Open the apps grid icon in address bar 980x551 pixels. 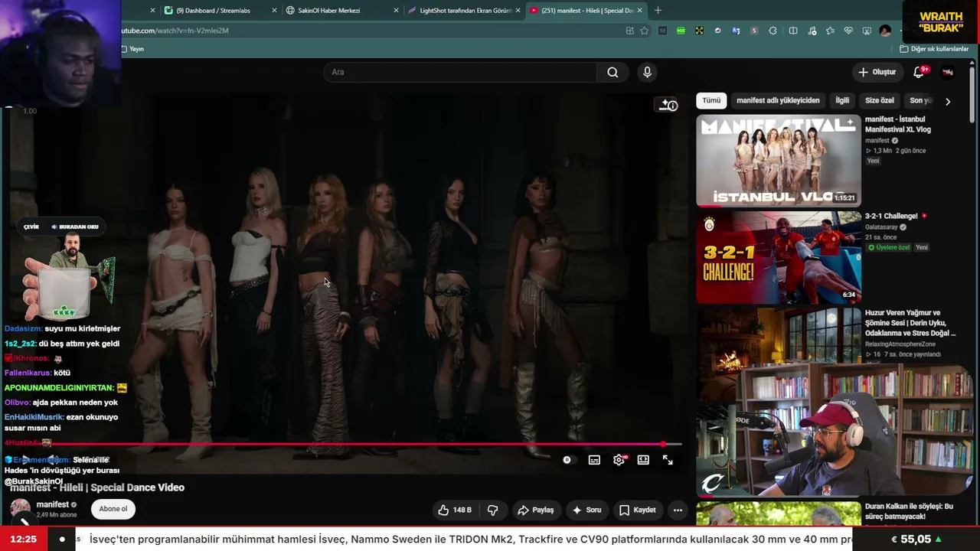(x=629, y=31)
